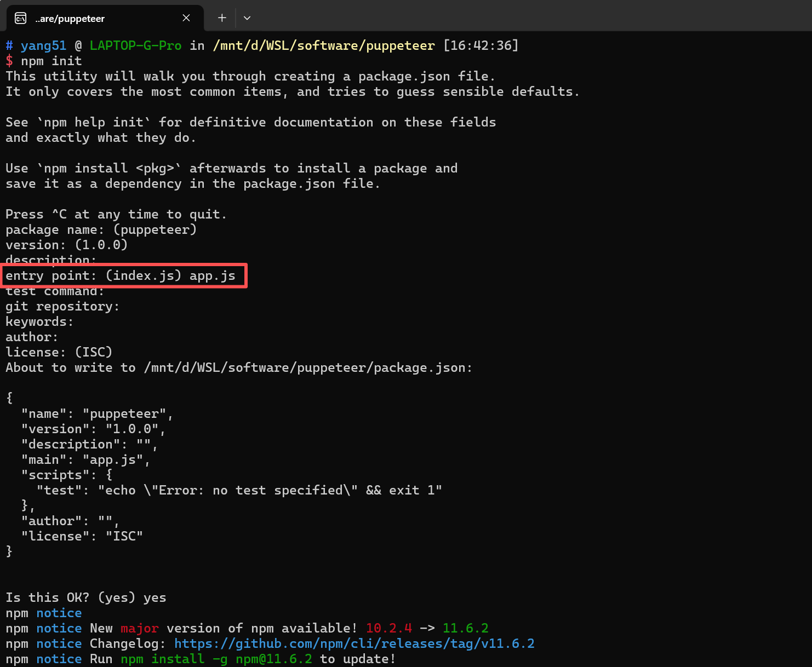Viewport: 812px width, 667px height.
Task: Click the 'About to write to' line
Action: [239, 367]
